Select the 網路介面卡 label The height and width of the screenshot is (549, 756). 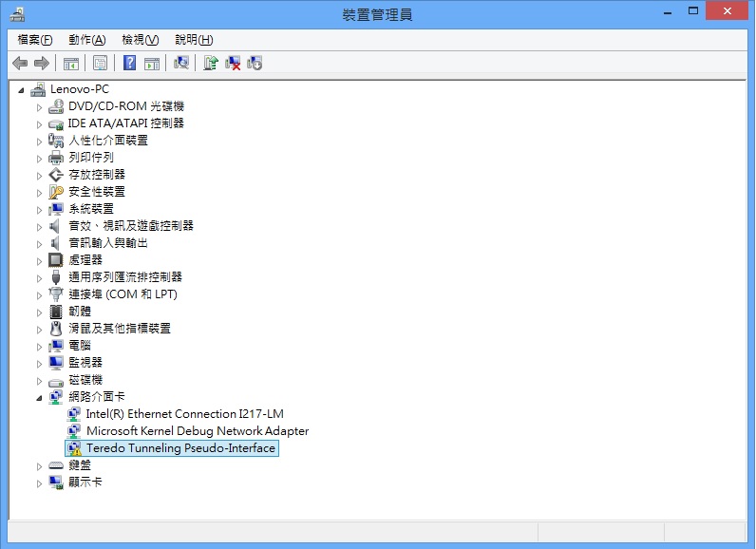pyautogui.click(x=97, y=397)
